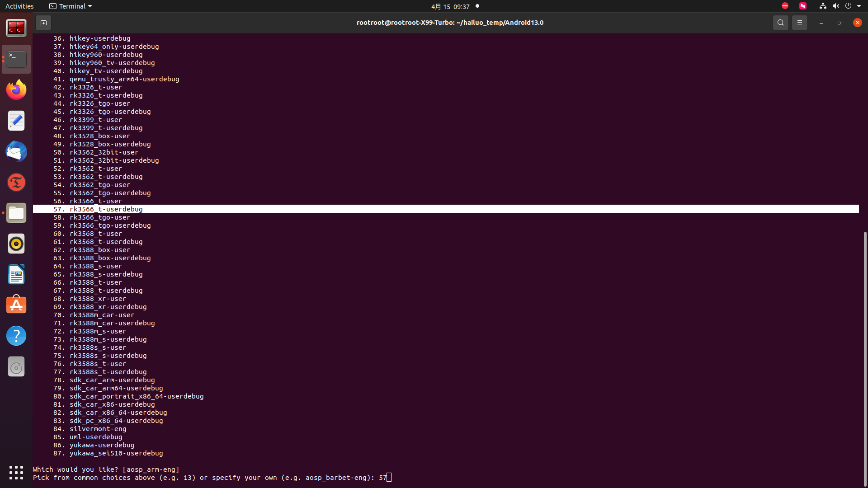
Task: Click highlighted line rk3566_t-userdebug
Action: [x=106, y=209]
